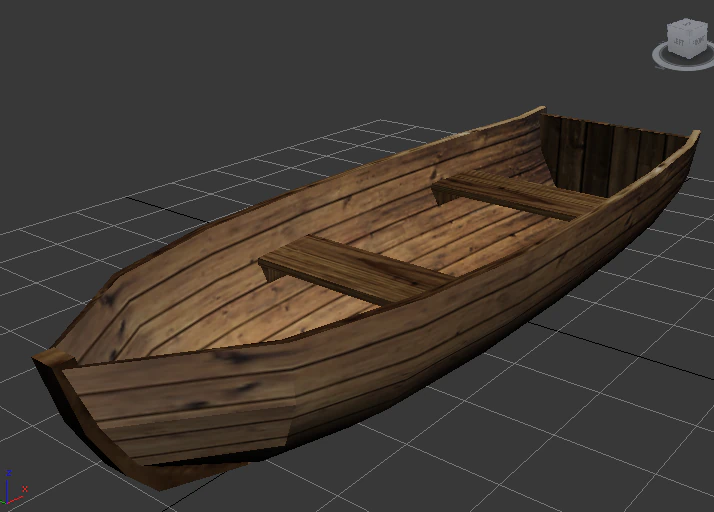Click the top face of the ViewCube
This screenshot has height=512, width=714.
click(x=688, y=26)
